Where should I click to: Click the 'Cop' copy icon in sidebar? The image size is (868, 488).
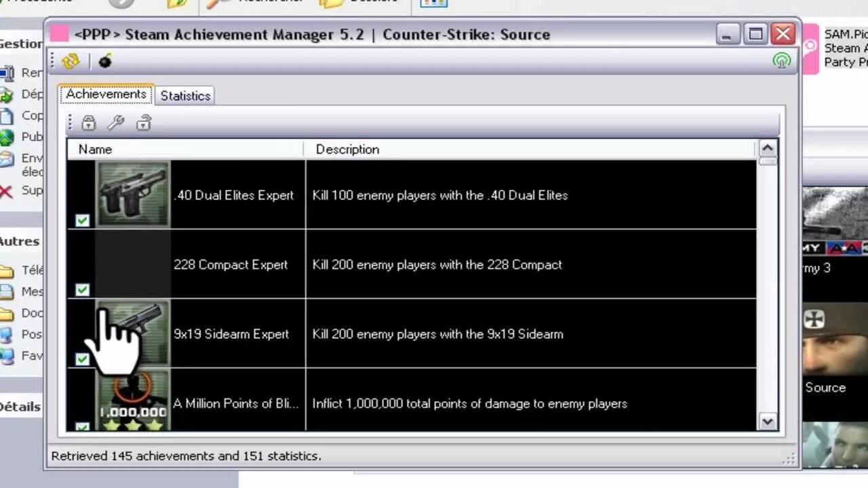click(x=6, y=116)
